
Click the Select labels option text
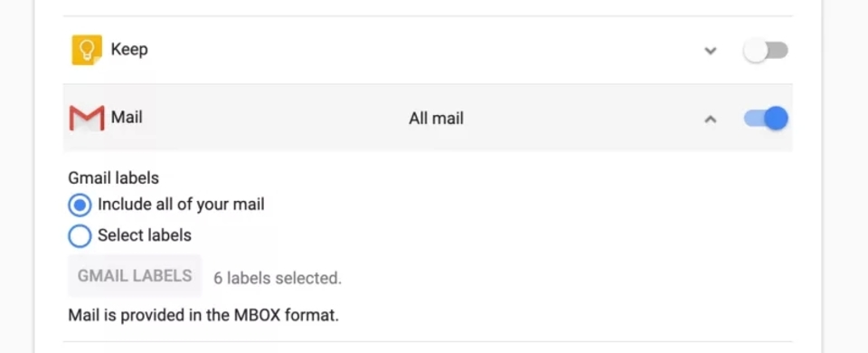pos(145,235)
